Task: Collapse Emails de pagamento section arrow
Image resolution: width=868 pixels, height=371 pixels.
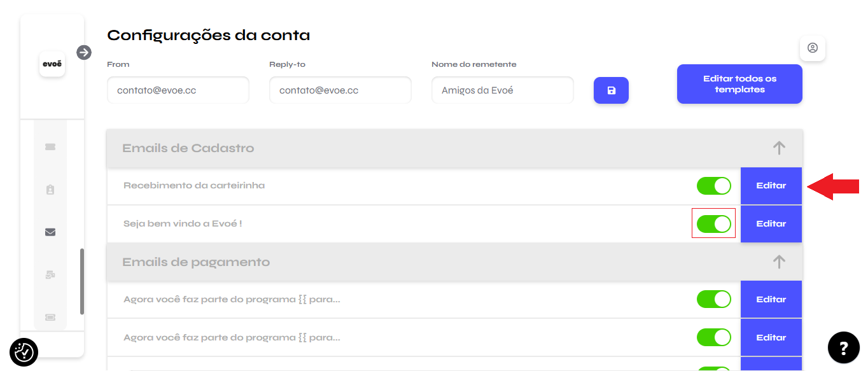Action: pyautogui.click(x=779, y=262)
